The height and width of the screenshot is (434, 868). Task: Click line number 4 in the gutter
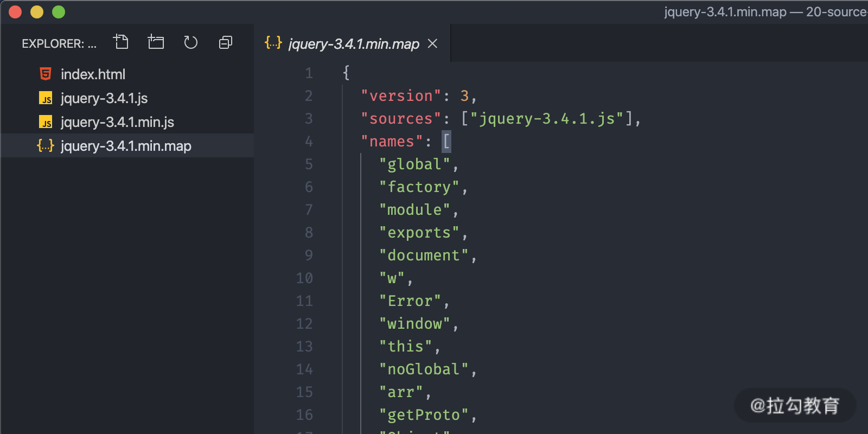click(x=309, y=141)
